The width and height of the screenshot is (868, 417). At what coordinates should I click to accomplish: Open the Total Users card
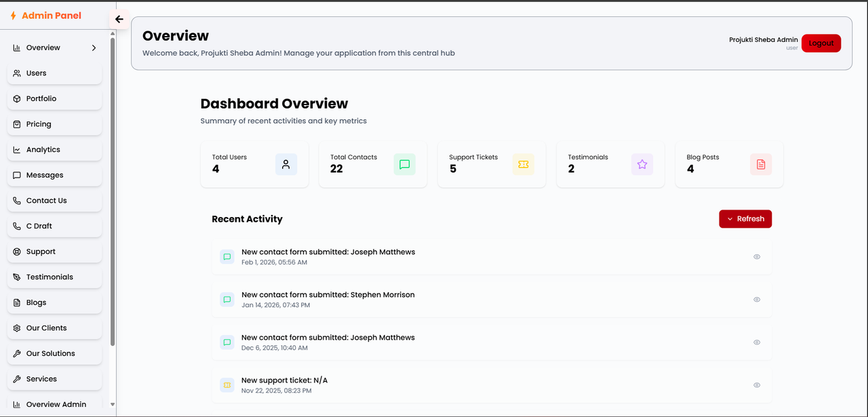click(254, 164)
